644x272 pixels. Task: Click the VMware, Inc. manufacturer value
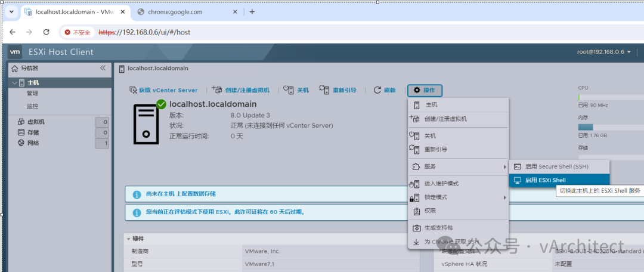pos(262,251)
